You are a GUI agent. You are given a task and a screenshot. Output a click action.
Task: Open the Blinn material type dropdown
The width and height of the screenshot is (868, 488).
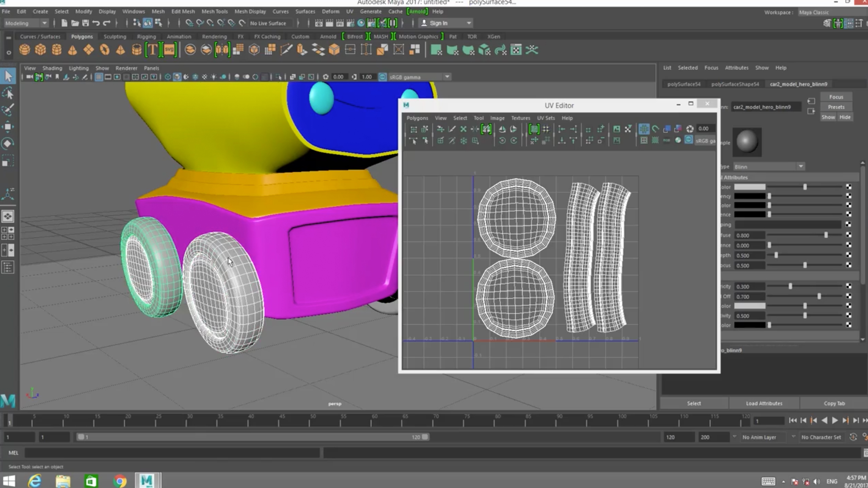tap(769, 166)
